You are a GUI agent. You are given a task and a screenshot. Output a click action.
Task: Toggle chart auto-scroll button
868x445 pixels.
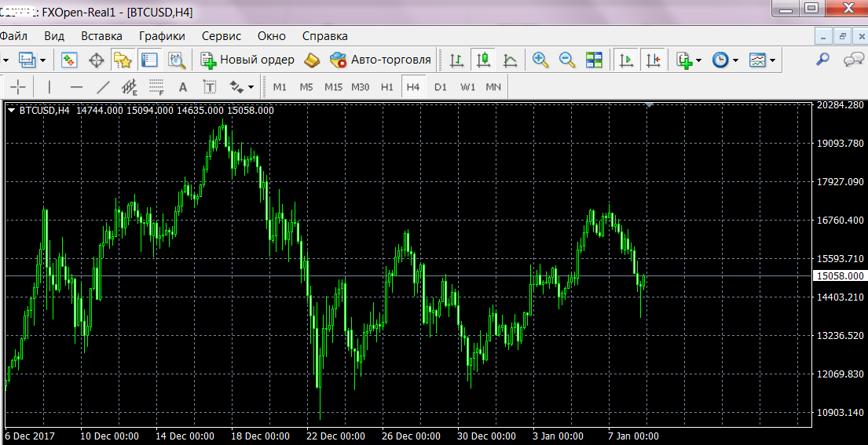[626, 60]
